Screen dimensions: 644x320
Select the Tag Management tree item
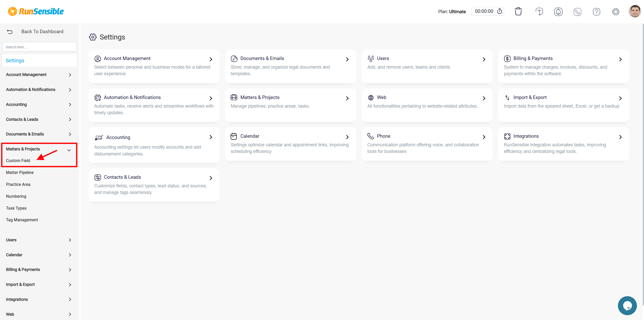point(22,219)
